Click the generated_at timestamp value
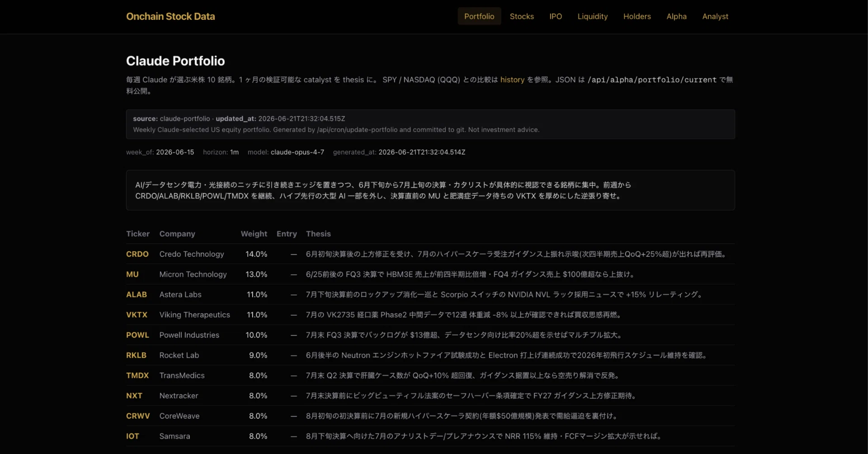 tap(422, 152)
